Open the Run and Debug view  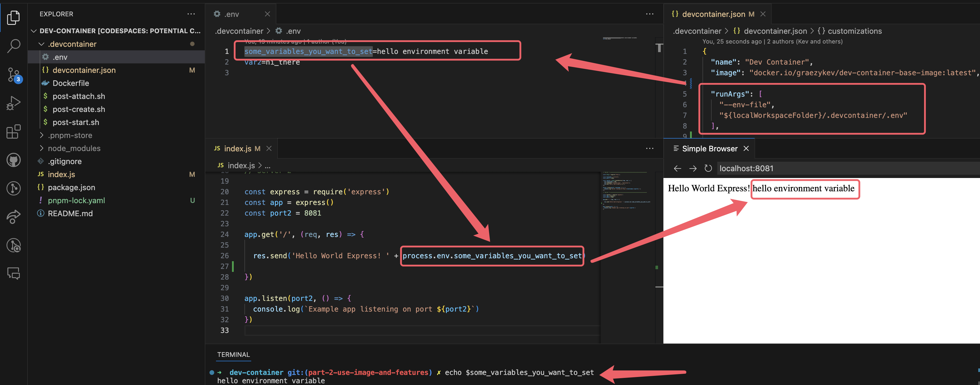click(x=14, y=102)
